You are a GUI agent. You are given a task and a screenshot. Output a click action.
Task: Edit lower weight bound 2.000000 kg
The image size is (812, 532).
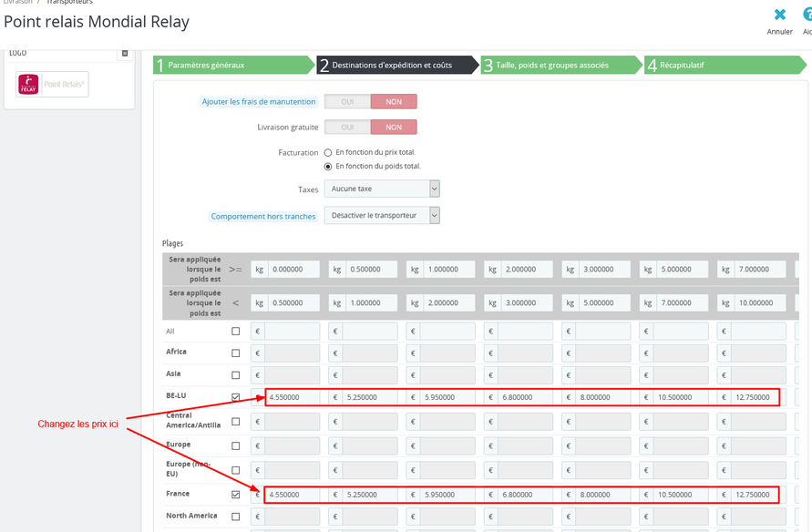[x=527, y=270]
